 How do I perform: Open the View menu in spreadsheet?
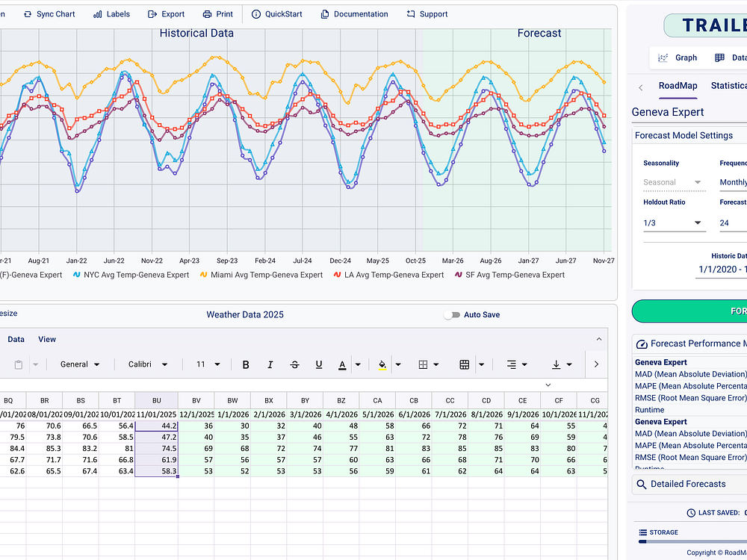click(x=47, y=339)
